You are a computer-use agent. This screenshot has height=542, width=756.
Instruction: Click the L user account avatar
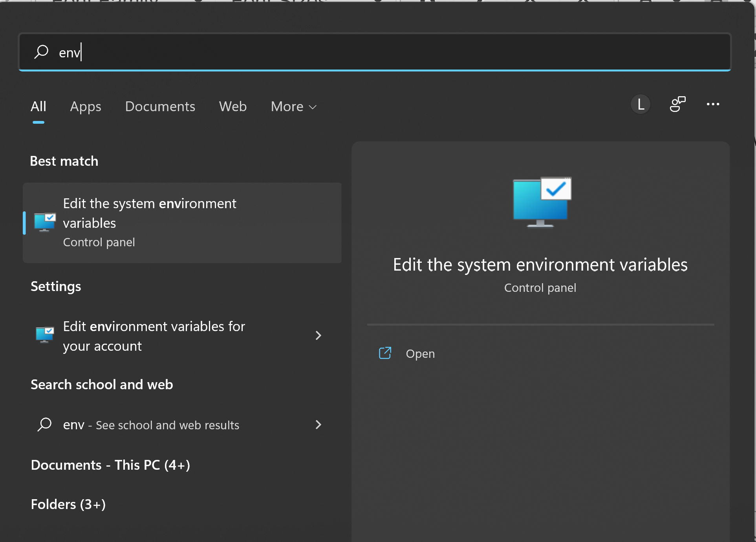click(641, 104)
